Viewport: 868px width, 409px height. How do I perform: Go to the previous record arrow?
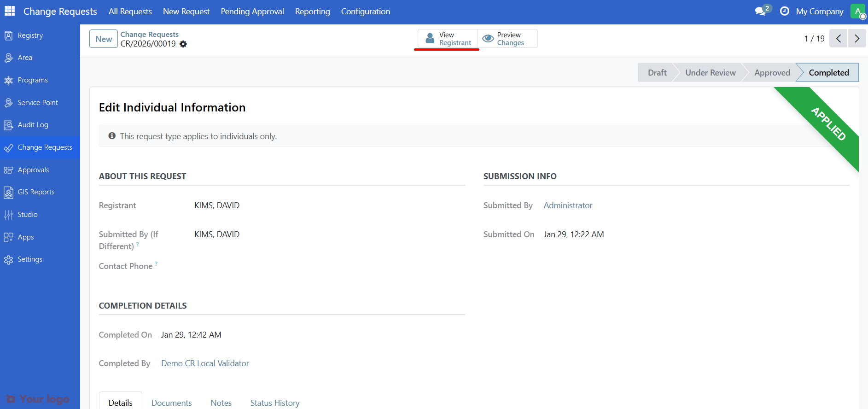838,39
